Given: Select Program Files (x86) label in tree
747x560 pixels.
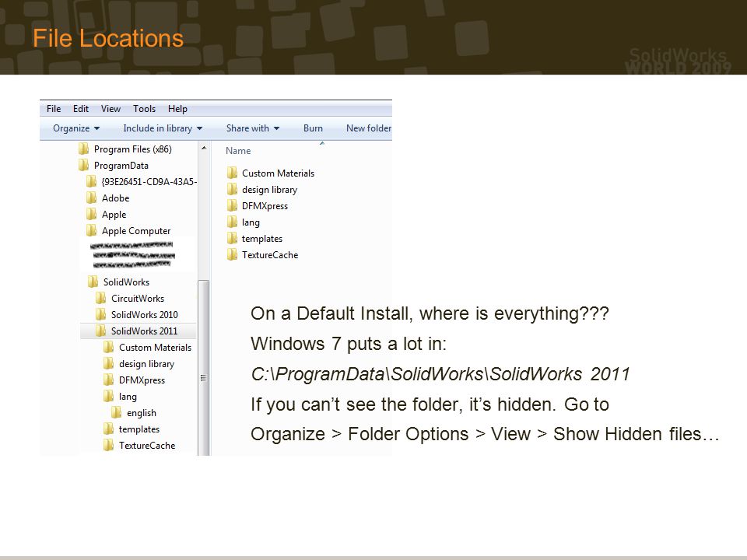Looking at the screenshot, I should pos(133,149).
